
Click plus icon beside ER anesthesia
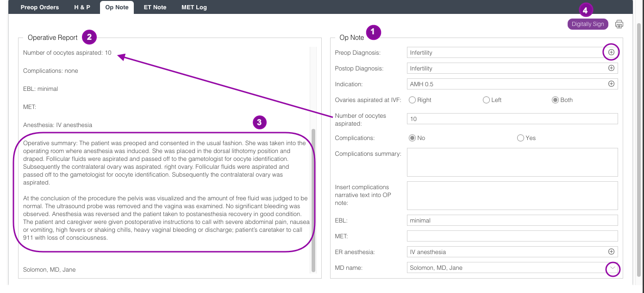(611, 252)
